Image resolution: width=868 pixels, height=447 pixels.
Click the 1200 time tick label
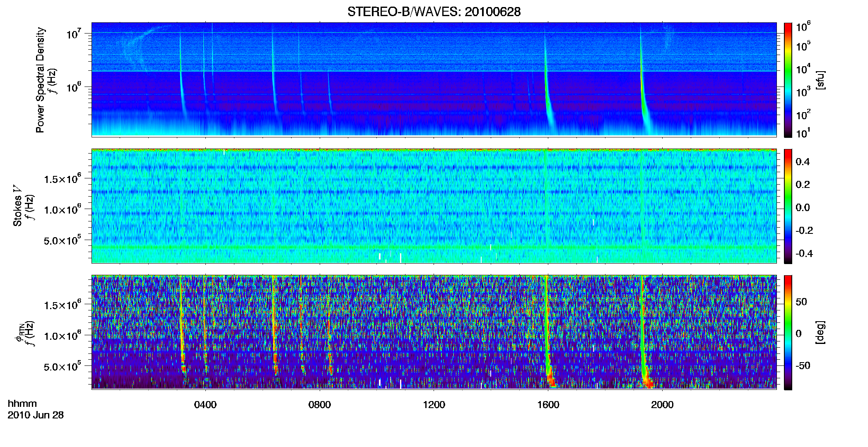click(434, 405)
